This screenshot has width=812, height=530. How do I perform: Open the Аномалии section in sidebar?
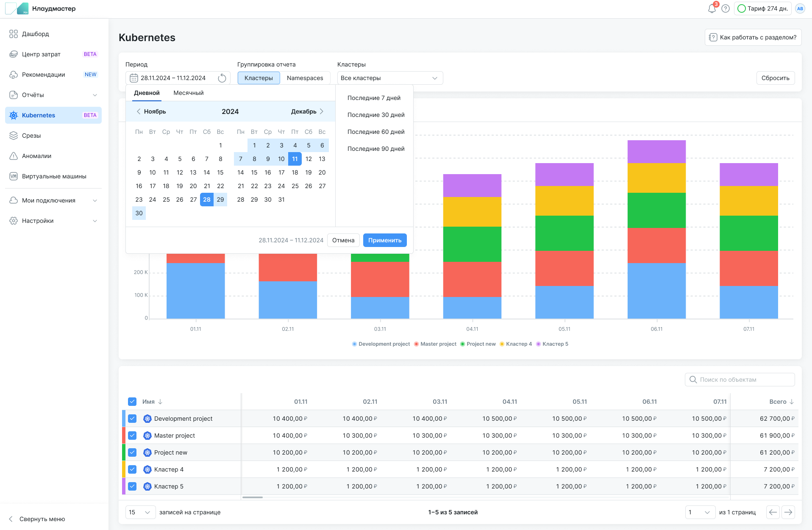click(x=37, y=156)
